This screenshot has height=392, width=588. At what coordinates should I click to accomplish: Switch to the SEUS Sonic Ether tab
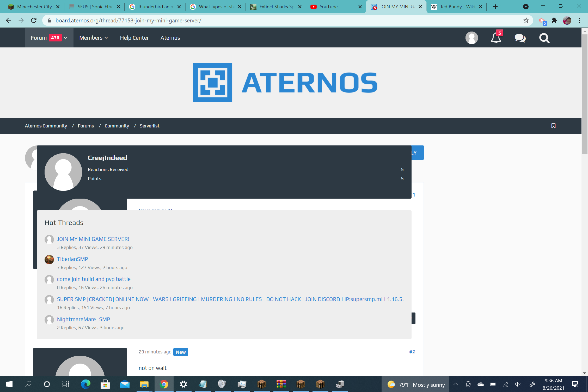(x=94, y=7)
